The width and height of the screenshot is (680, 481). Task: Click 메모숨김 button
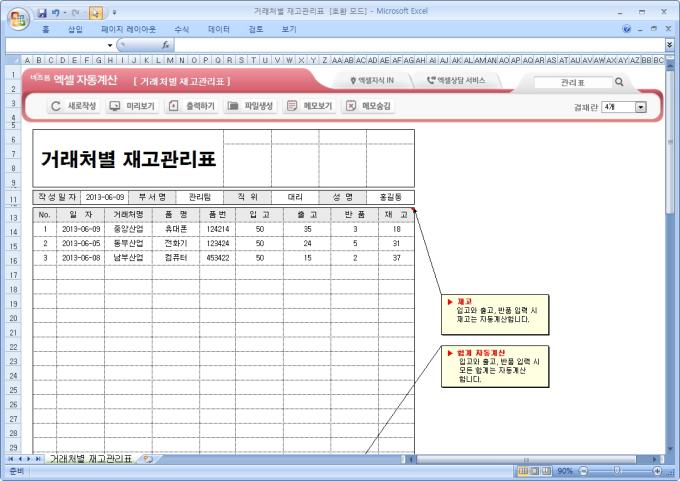pyautogui.click(x=368, y=106)
